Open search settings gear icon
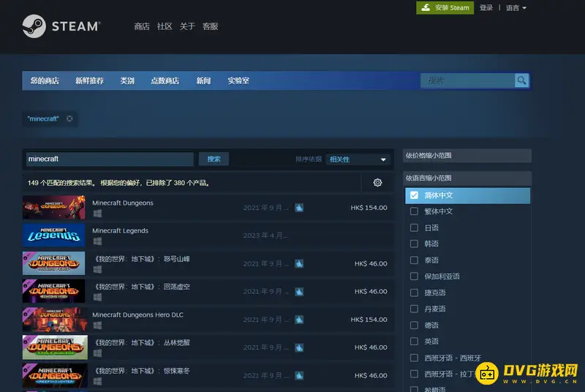Viewport: 585px width, 392px height. pyautogui.click(x=377, y=183)
